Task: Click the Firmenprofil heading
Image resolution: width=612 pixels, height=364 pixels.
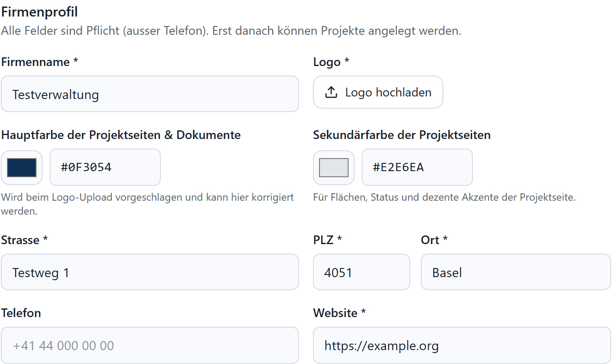Action: pos(40,12)
